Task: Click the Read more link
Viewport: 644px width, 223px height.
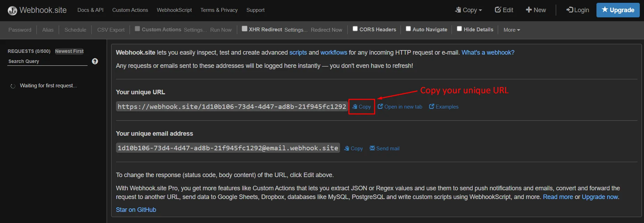Action: pos(558,197)
